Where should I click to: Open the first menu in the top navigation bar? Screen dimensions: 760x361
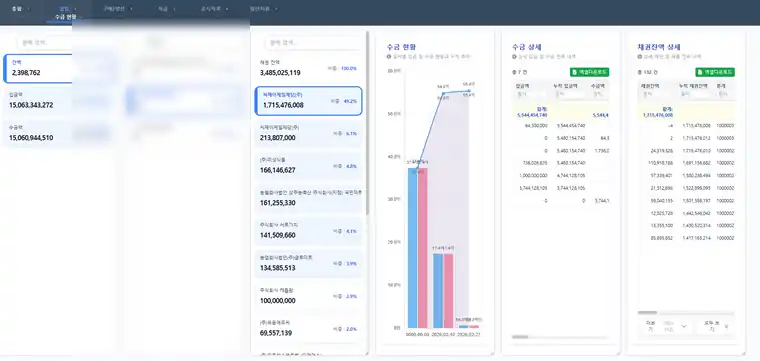pos(20,9)
